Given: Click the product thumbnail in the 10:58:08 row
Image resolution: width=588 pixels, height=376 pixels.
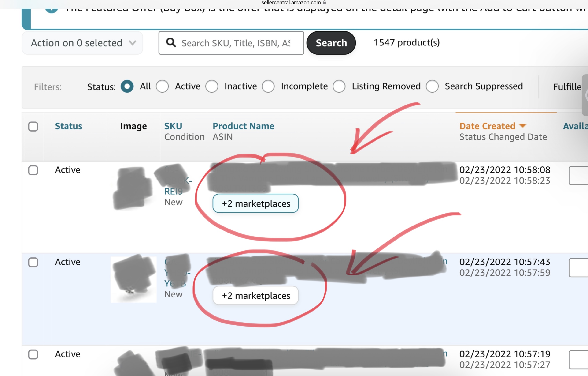Looking at the screenshot, I should [133, 188].
